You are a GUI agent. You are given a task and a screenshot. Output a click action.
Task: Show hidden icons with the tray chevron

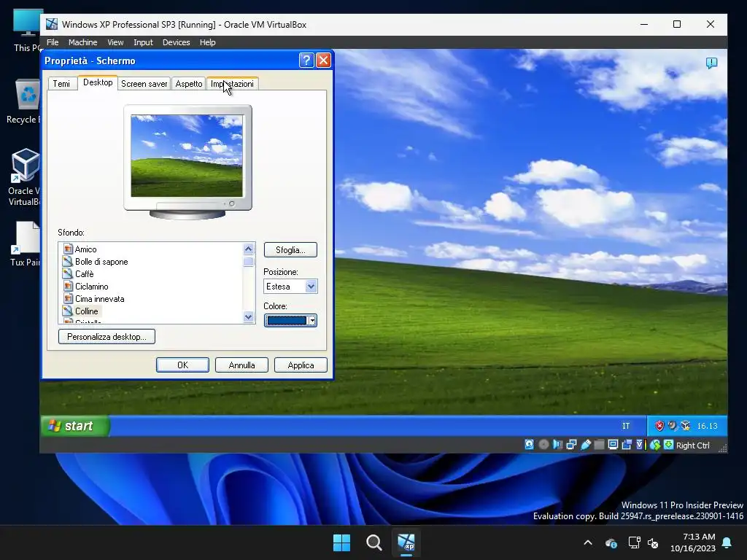[588, 542]
